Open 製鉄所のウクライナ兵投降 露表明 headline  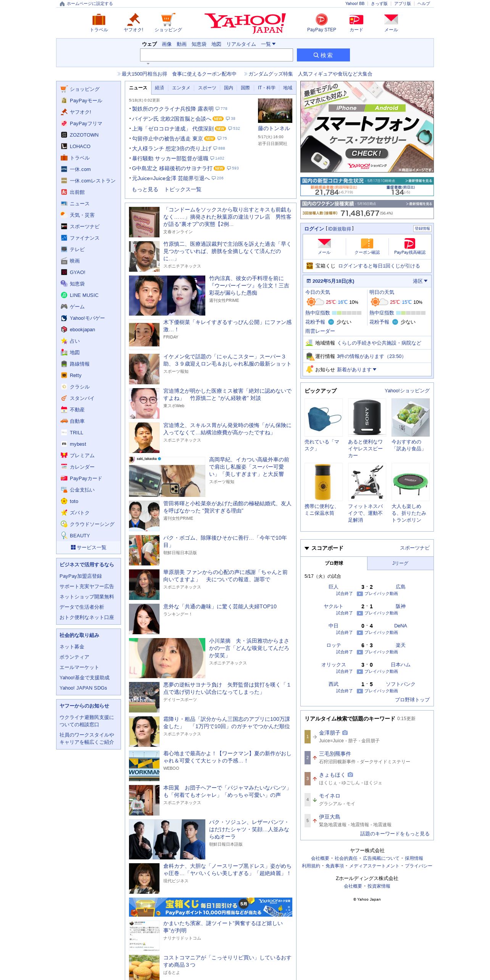pos(172,109)
